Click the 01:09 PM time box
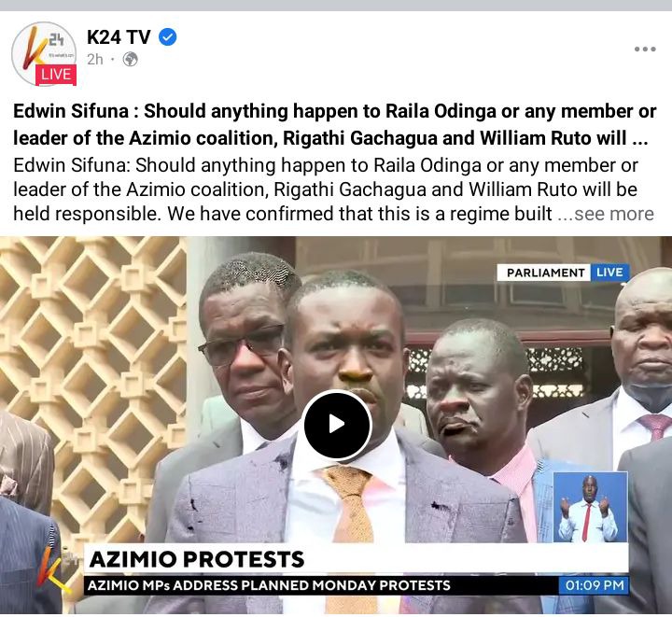The image size is (672, 617). click(594, 585)
